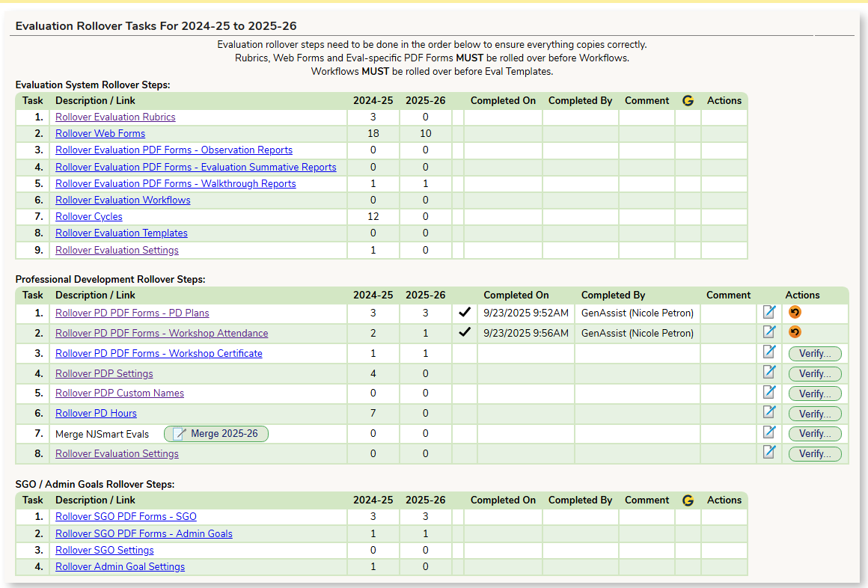Viewport: 868px width, 588px height.
Task: Click Completed By header in Evaluation System table
Action: click(580, 101)
